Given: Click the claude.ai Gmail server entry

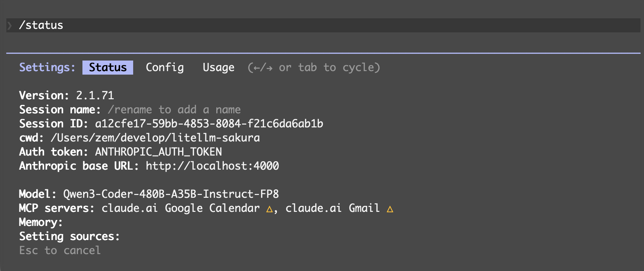Looking at the screenshot, I should 332,208.
